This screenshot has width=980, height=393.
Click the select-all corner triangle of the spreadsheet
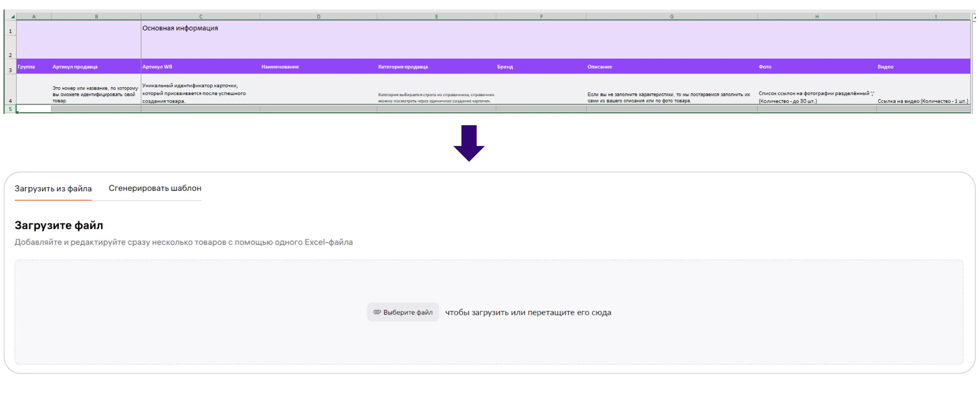pos(13,17)
